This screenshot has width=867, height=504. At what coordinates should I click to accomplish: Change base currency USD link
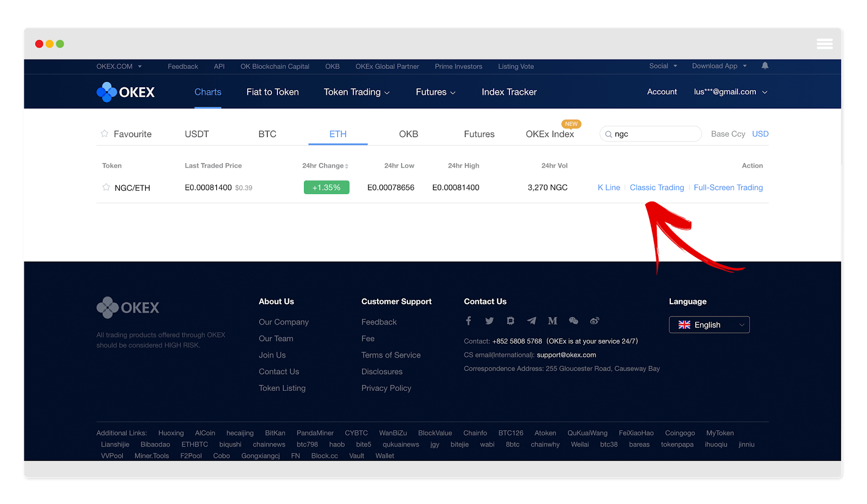760,134
